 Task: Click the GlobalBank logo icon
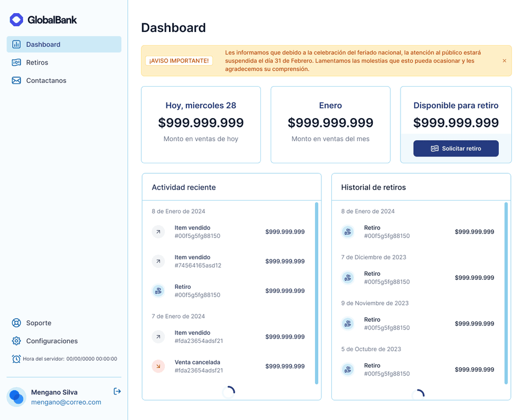(x=16, y=20)
